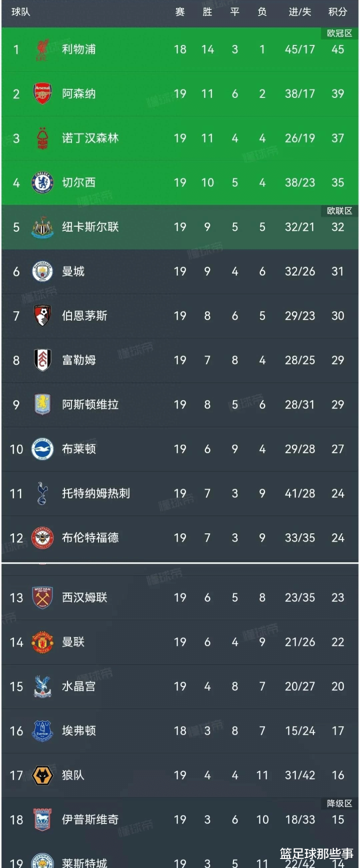
Task: Click the Arsenal club crest
Action: 42,94
